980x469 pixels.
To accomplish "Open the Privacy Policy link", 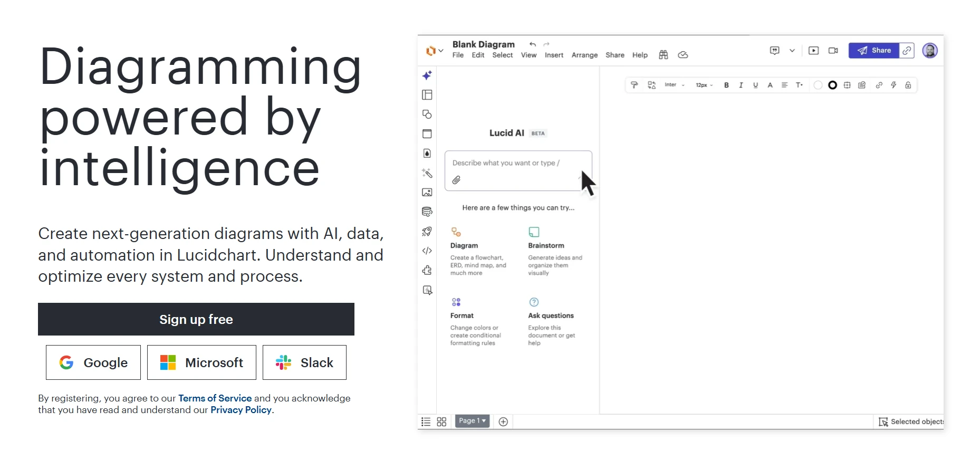I will [241, 410].
